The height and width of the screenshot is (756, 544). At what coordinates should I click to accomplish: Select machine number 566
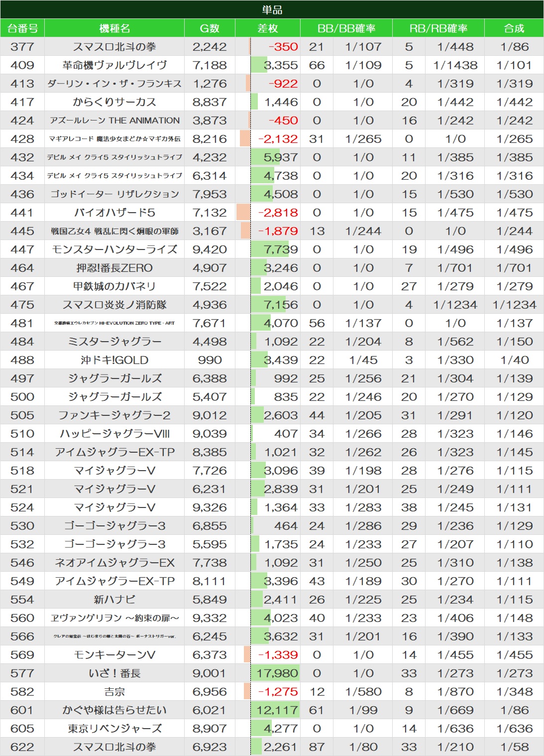tap(22, 636)
